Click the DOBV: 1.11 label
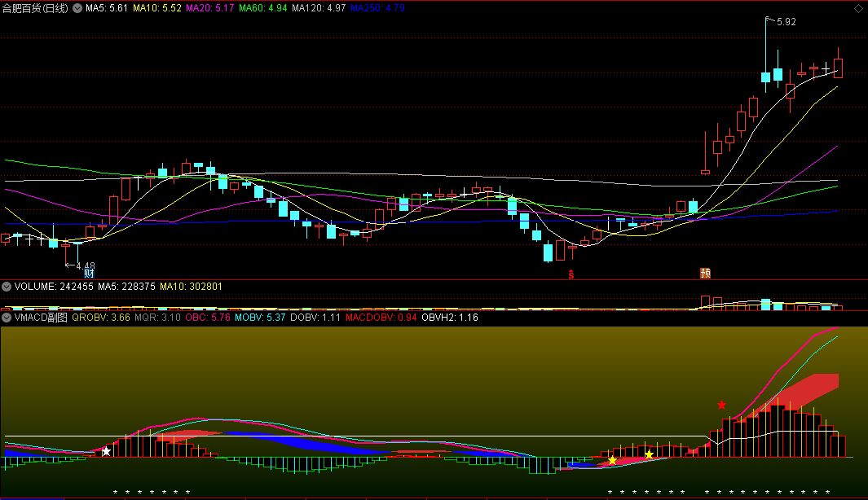The width and height of the screenshot is (868, 500). click(315, 318)
